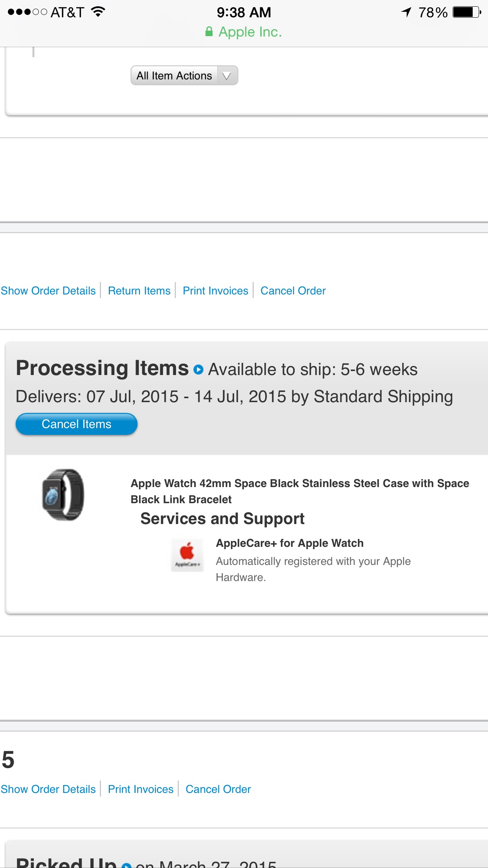Tap the upper Print Invoices link
Screen dimensions: 488x868
215,291
